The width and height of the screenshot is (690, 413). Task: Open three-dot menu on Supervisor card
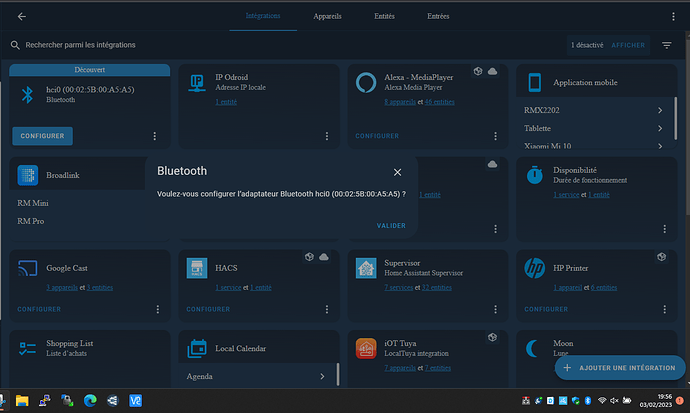pyautogui.click(x=495, y=309)
